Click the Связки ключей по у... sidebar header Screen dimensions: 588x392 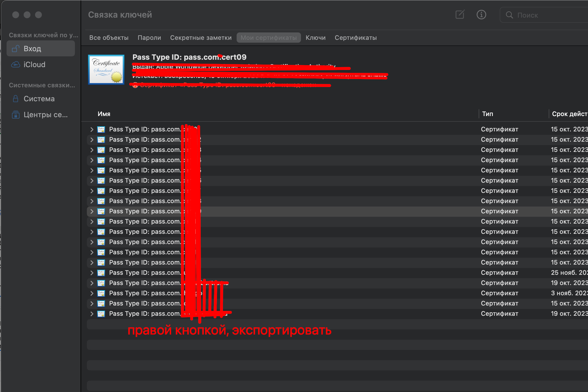click(43, 35)
